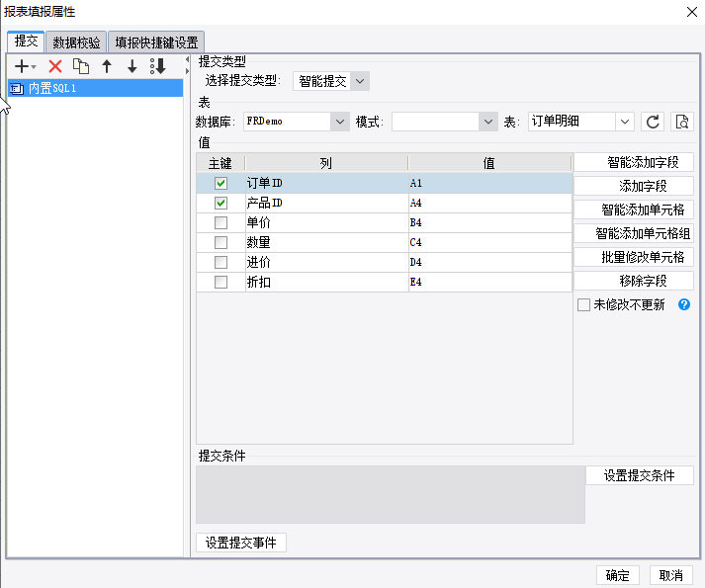
Task: Copy the selected submit item
Action: [x=81, y=66]
